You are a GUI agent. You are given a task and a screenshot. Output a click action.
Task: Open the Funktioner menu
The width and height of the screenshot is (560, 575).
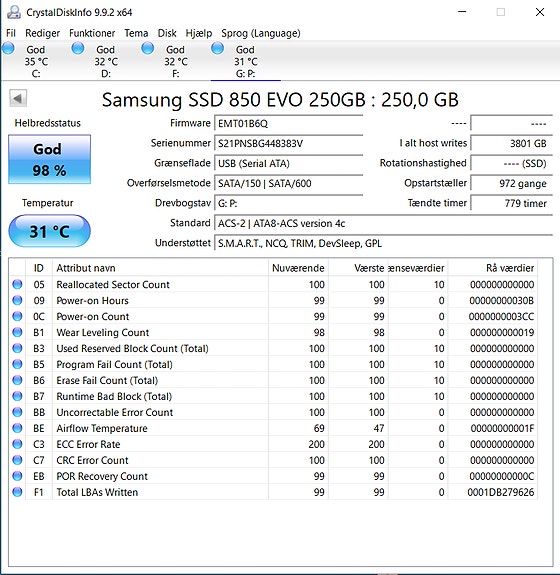92,33
